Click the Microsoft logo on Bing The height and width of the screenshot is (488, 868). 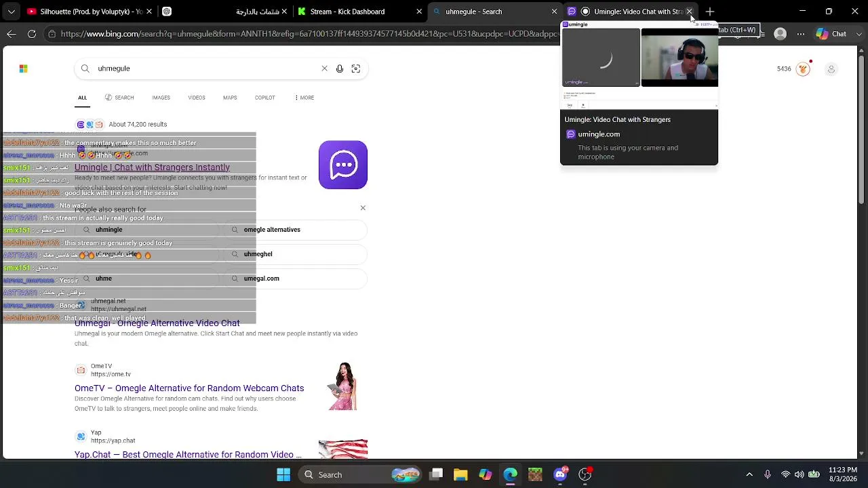click(23, 68)
